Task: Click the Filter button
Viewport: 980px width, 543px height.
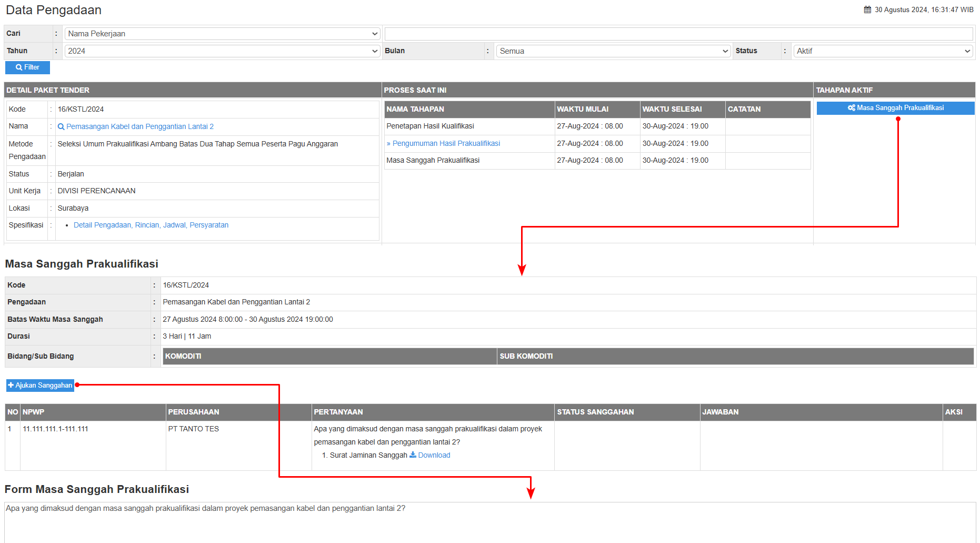Action: click(x=27, y=67)
